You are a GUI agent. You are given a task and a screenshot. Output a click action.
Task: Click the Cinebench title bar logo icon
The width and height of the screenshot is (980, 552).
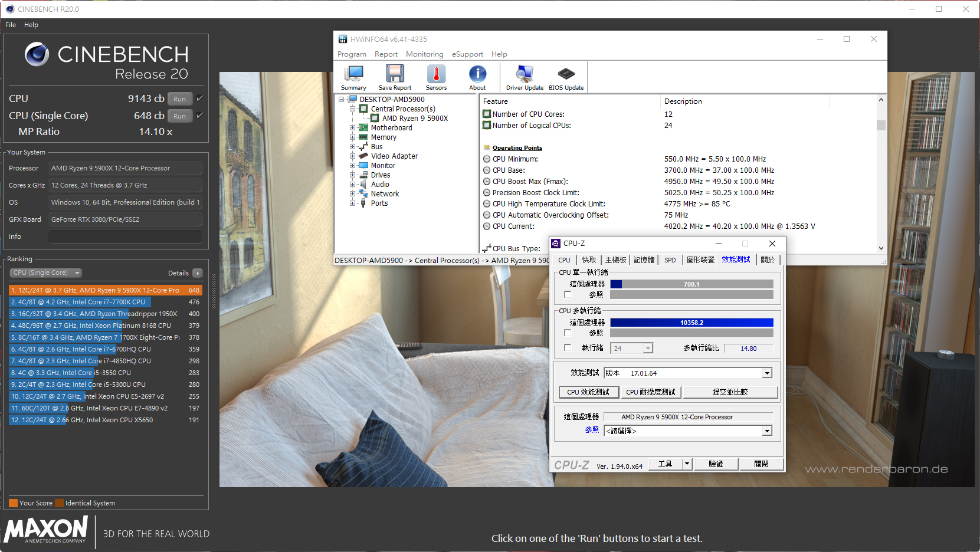10,9
